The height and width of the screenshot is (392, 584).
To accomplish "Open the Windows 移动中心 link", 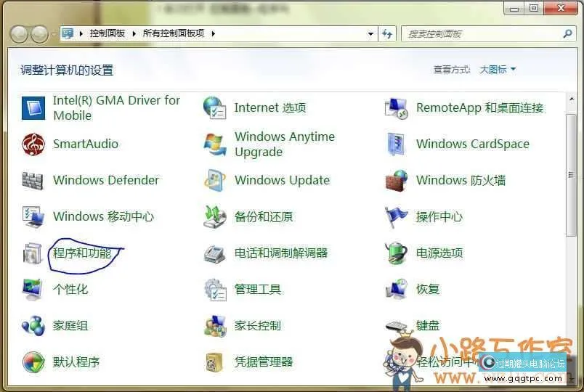I will [x=104, y=216].
